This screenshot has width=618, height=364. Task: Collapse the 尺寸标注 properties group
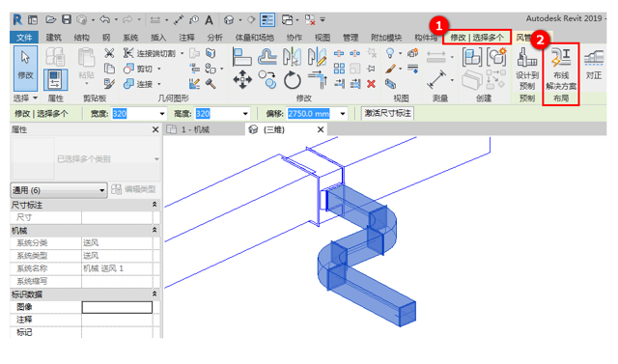click(154, 205)
